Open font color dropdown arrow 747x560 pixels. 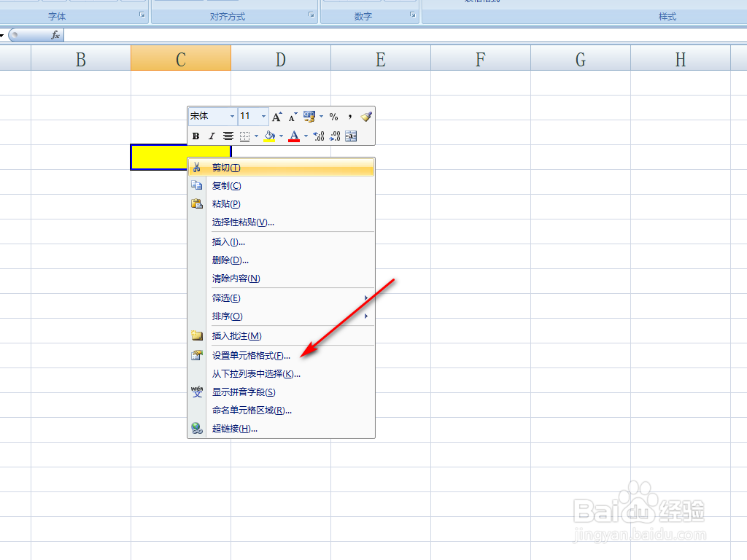pos(306,136)
